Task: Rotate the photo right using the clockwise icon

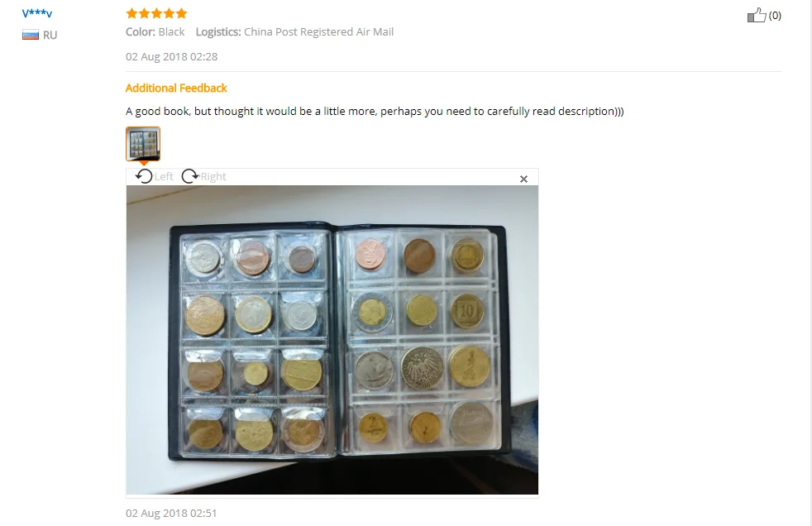Action: [x=190, y=176]
